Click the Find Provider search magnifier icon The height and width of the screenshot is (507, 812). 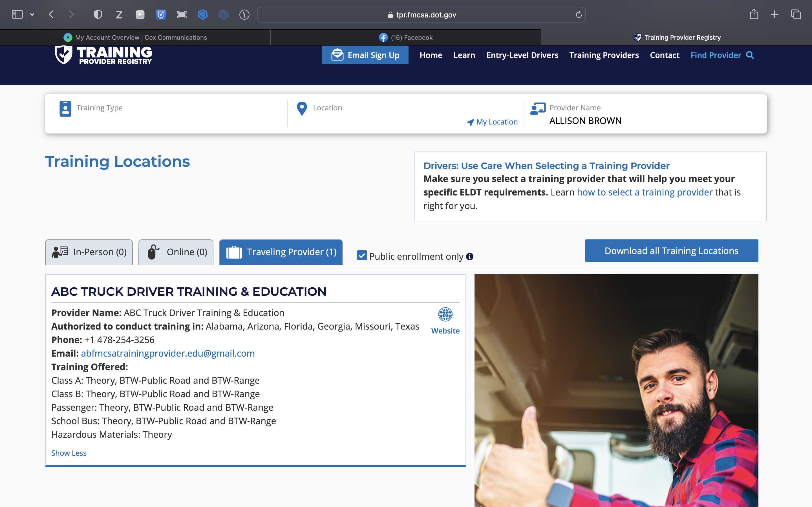(x=750, y=55)
